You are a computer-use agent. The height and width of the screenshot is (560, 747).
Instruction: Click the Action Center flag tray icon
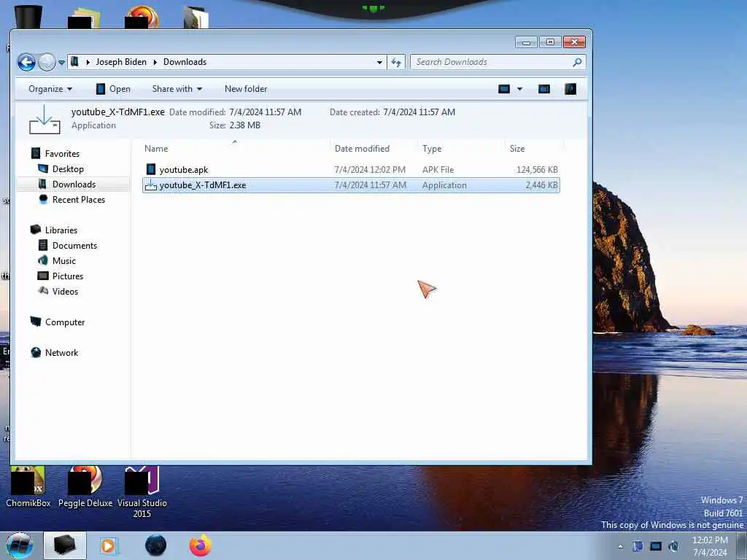coord(638,546)
